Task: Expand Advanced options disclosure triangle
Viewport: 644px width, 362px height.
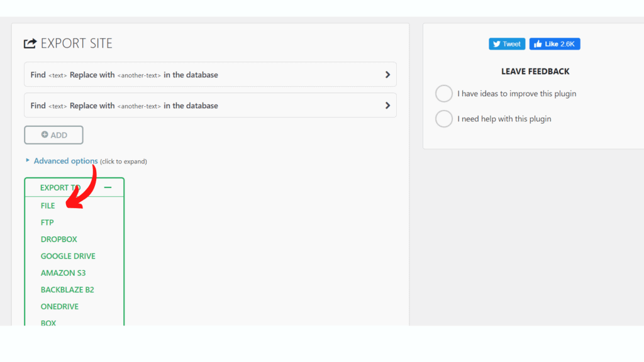Action: pyautogui.click(x=28, y=161)
